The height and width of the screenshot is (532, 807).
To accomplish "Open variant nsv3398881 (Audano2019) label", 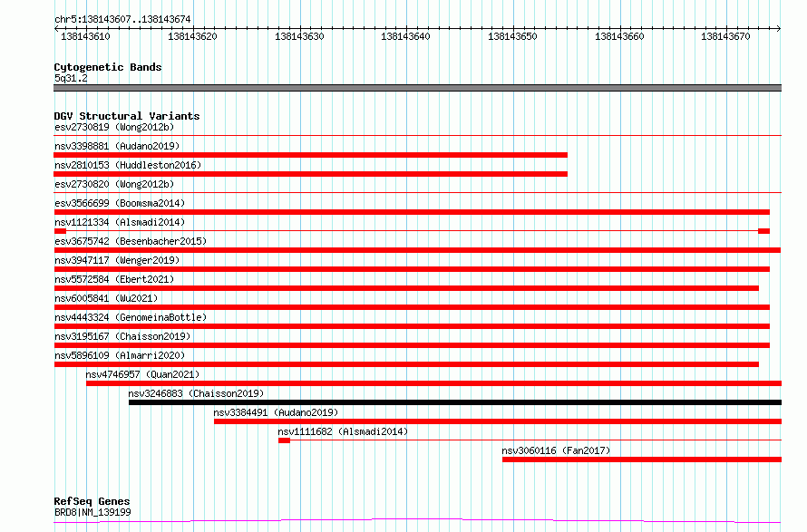I will (117, 146).
